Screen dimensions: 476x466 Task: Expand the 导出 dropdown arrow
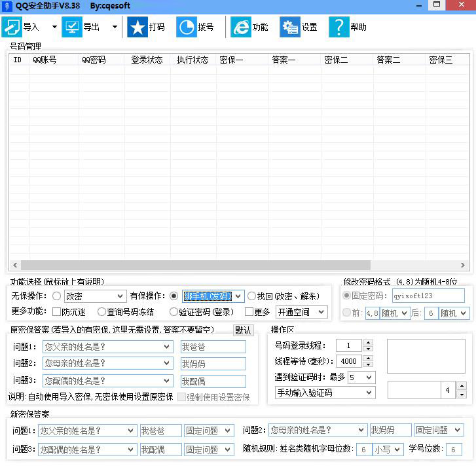115,27
